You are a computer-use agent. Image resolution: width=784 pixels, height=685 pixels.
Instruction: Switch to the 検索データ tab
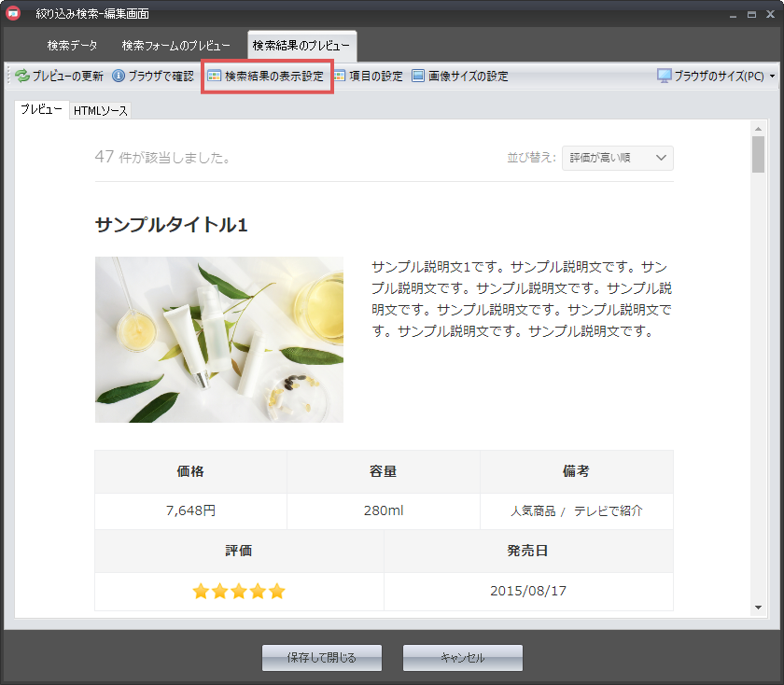click(x=72, y=46)
